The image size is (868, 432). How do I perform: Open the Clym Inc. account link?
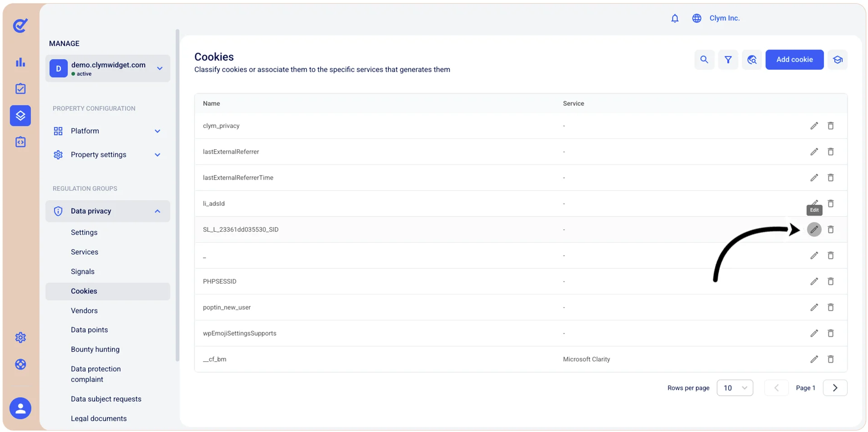coord(724,18)
